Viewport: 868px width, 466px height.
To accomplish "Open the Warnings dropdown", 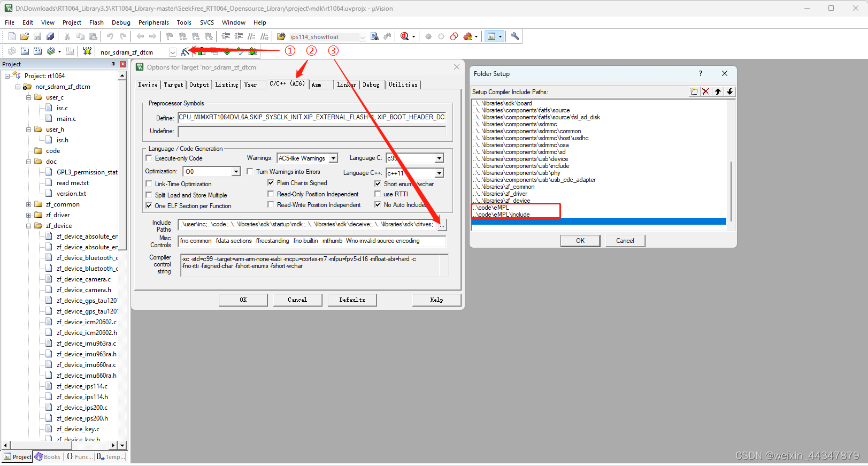I will (x=333, y=158).
